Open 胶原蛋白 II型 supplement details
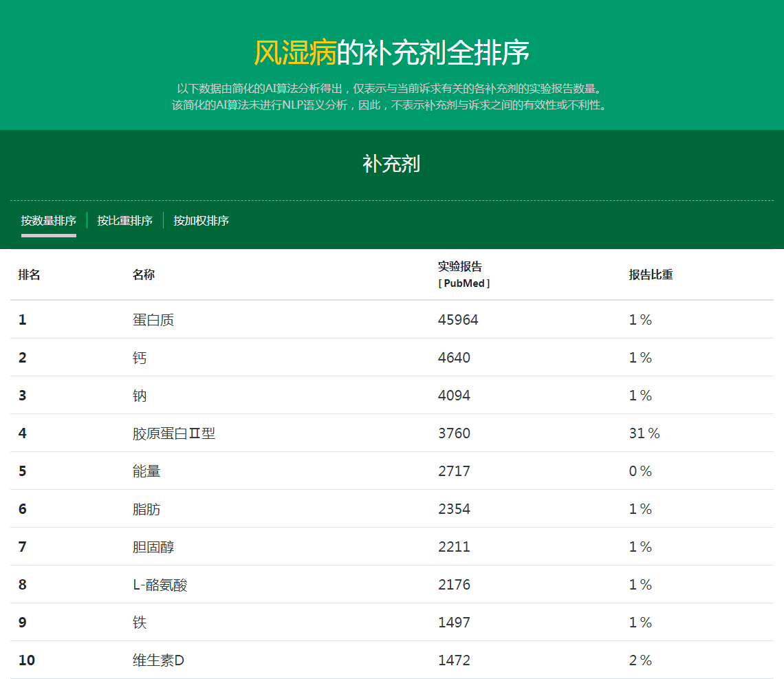The height and width of the screenshot is (679, 784). point(174,433)
